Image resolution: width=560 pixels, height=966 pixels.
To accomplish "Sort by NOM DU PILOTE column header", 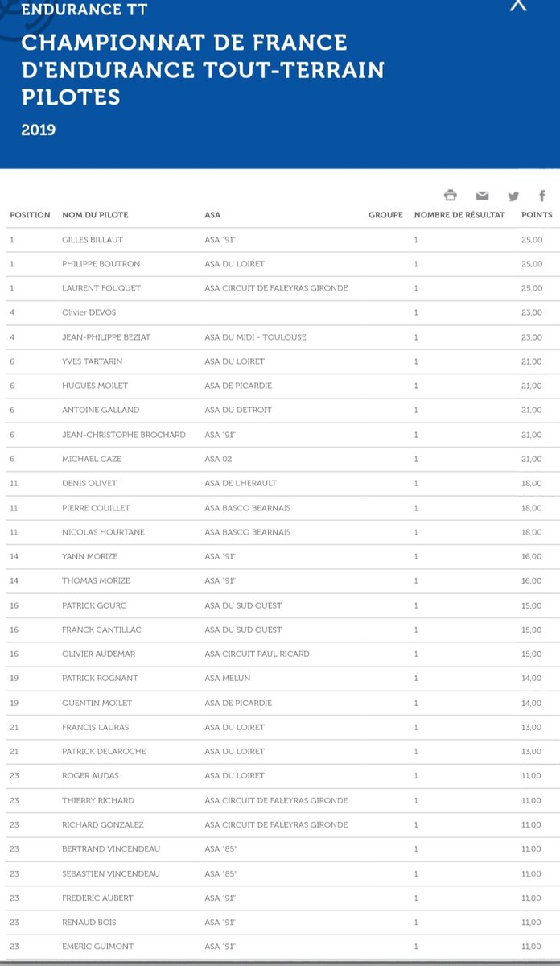I will click(95, 215).
